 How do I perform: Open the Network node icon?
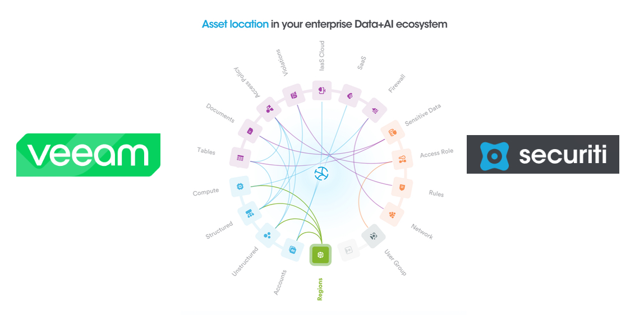[392, 214]
